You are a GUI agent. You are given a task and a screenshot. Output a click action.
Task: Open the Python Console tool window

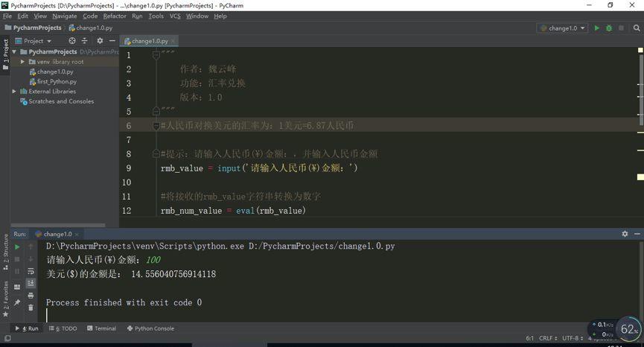(150, 328)
